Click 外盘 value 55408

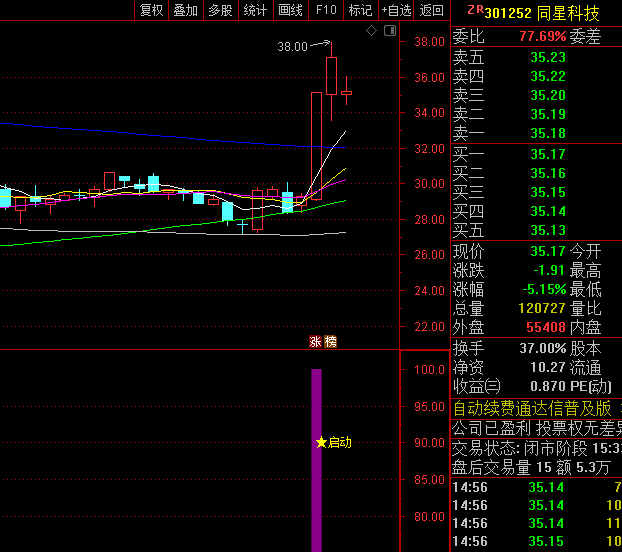[546, 327]
